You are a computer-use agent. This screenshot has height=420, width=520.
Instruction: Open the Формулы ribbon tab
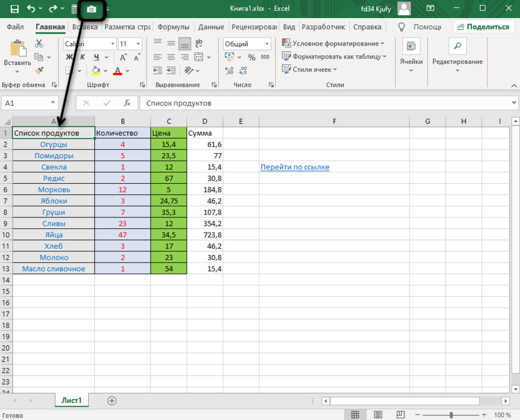173,27
